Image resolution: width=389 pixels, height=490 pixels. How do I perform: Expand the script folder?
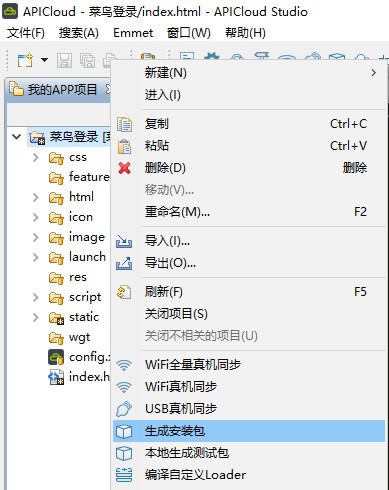pyautogui.click(x=36, y=297)
